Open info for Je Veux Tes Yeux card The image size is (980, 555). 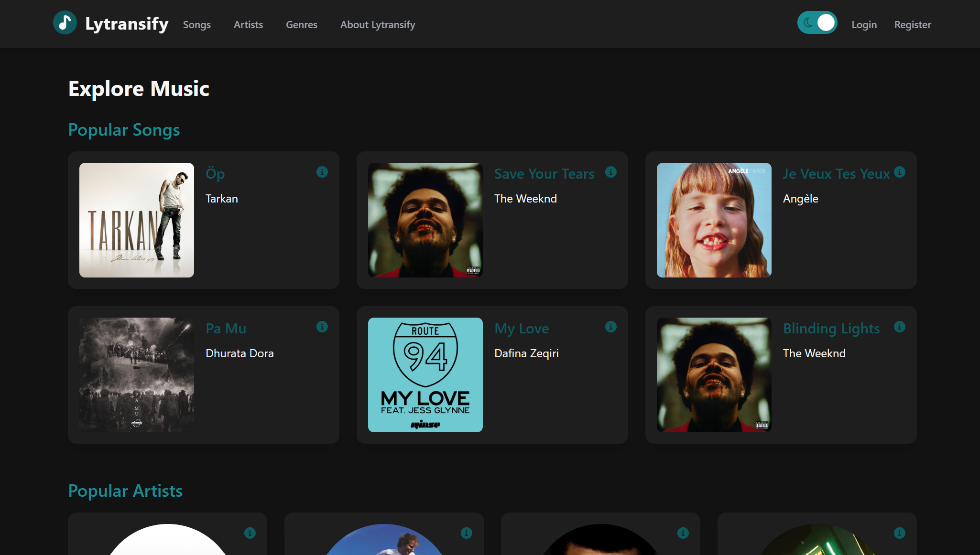[x=900, y=172]
